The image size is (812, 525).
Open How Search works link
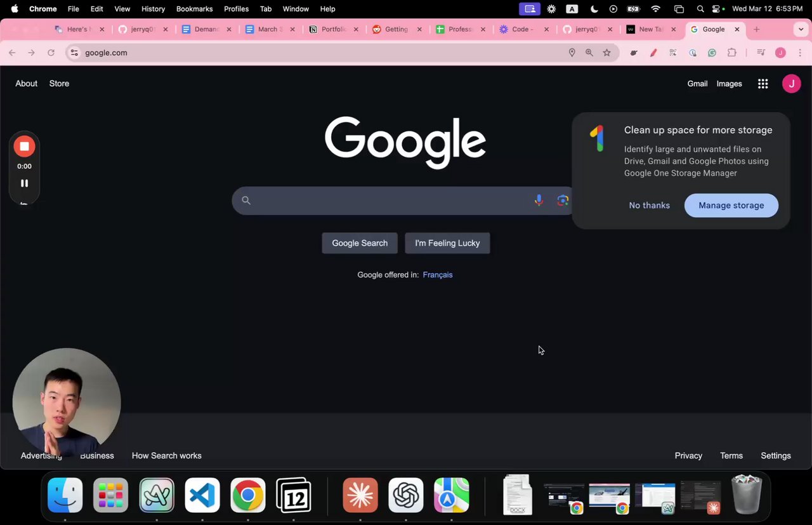coord(167,456)
